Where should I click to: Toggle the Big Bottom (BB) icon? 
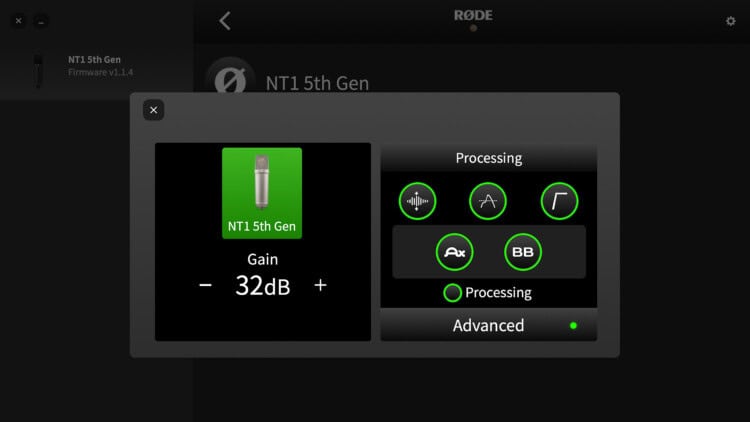coord(523,252)
